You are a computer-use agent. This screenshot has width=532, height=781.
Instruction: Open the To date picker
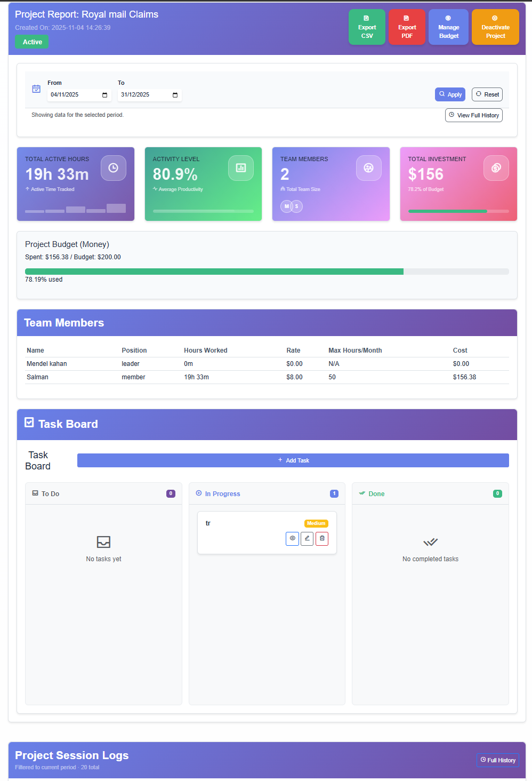(x=175, y=95)
